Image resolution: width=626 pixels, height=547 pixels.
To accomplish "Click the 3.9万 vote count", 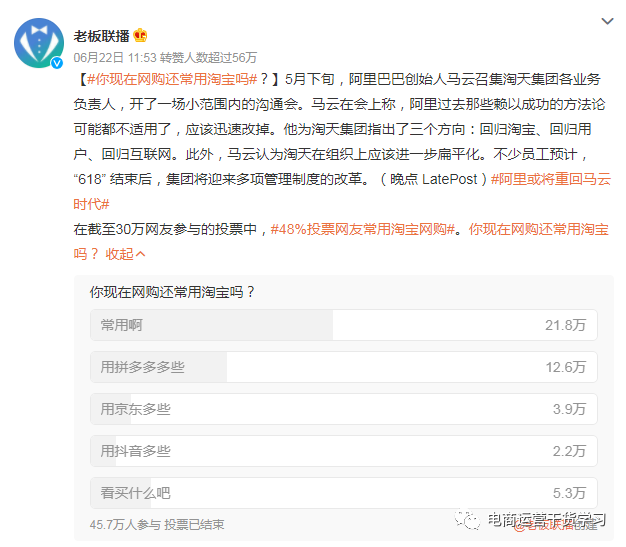I will pyautogui.click(x=569, y=409).
